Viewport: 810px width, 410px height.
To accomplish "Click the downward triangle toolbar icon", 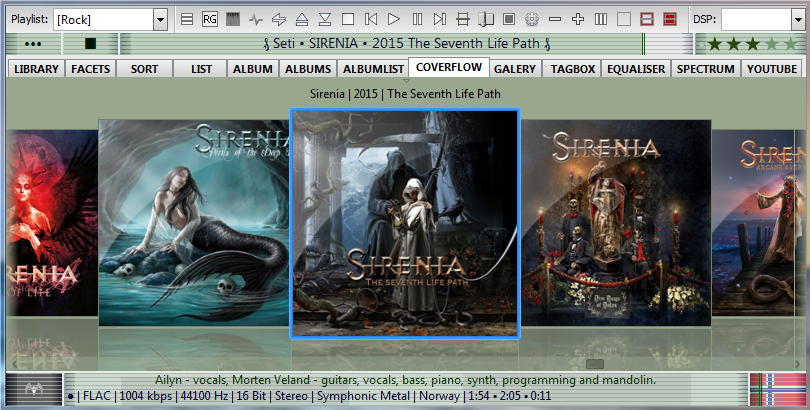I will click(x=325, y=20).
